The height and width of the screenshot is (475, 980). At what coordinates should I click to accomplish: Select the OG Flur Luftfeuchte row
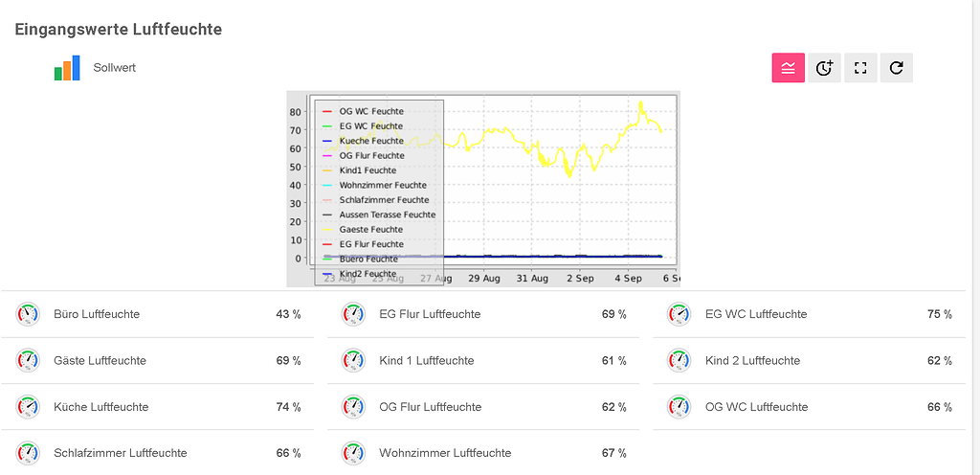[x=483, y=407]
